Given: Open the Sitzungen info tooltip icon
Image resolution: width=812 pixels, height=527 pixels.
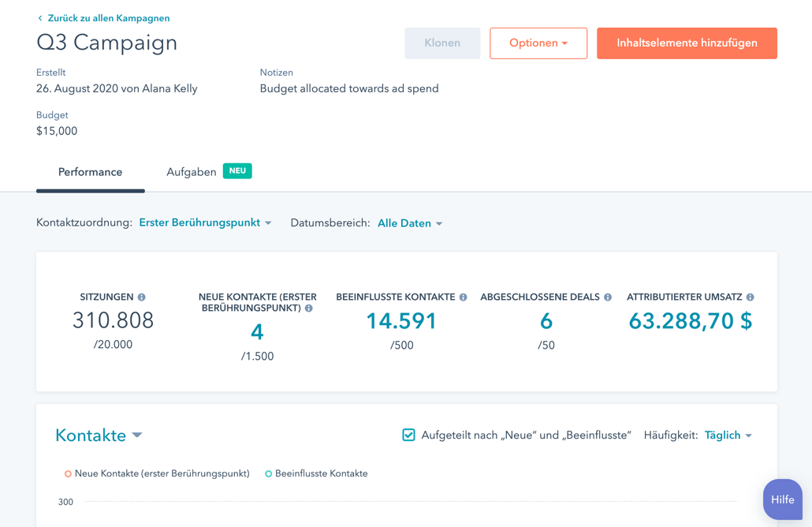Looking at the screenshot, I should [x=141, y=297].
